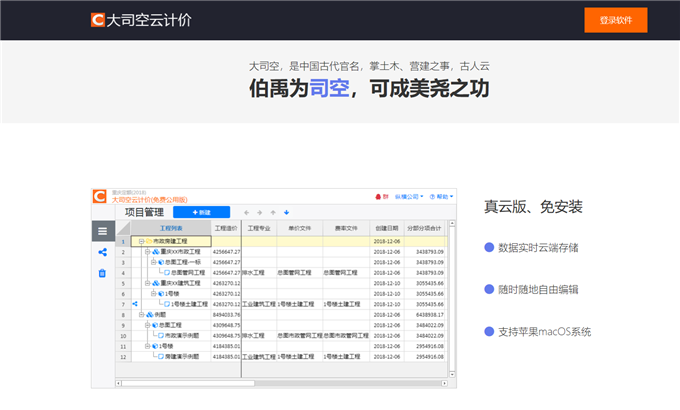680x410 pixels.
Task: Click the blue move-down arrow icon
Action: coord(287,212)
